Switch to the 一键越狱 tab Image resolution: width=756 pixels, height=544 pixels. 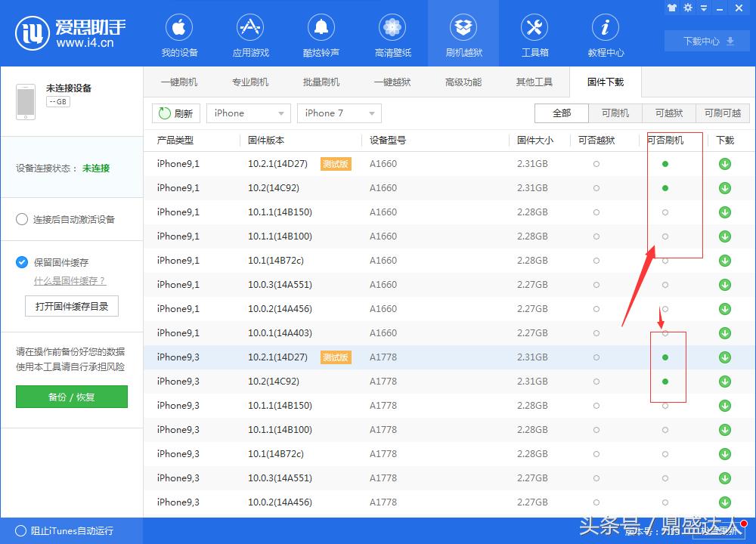click(x=392, y=82)
